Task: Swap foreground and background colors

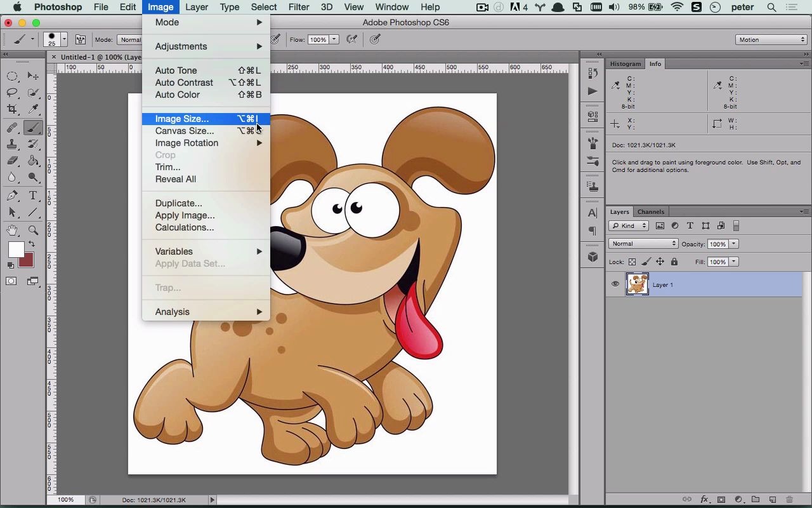Action: pos(32,244)
